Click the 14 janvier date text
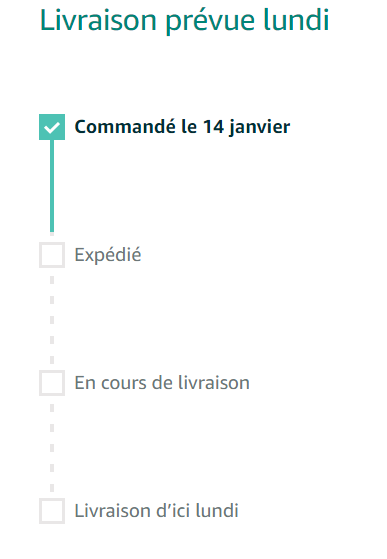Screen dimensions: 387x559 tap(247, 128)
